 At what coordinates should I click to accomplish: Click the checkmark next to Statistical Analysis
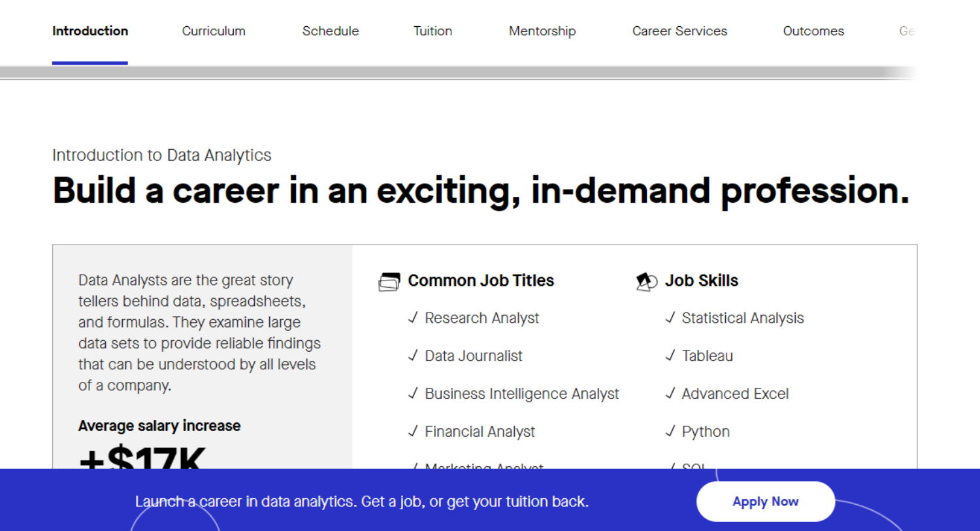coord(671,318)
